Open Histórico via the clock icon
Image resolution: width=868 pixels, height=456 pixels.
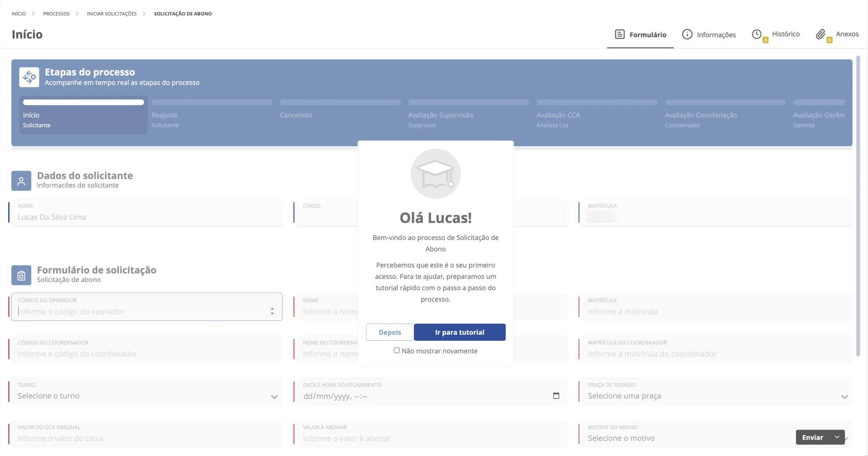[x=757, y=34]
